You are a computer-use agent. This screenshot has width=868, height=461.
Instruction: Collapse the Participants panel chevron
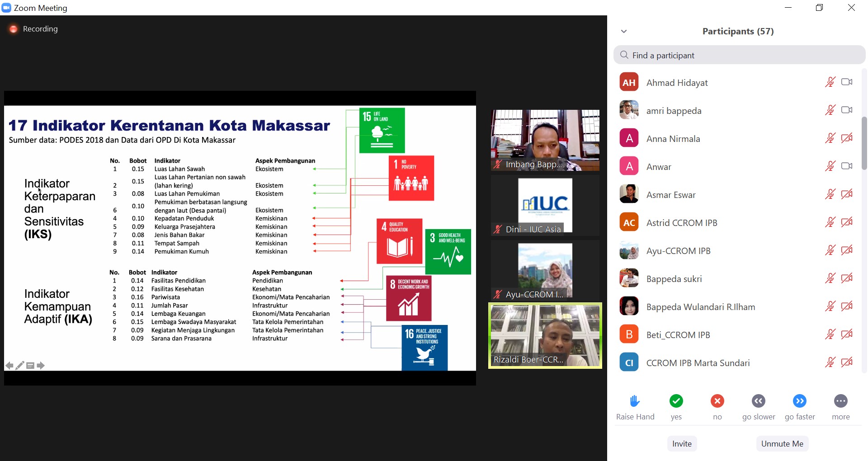[624, 31]
